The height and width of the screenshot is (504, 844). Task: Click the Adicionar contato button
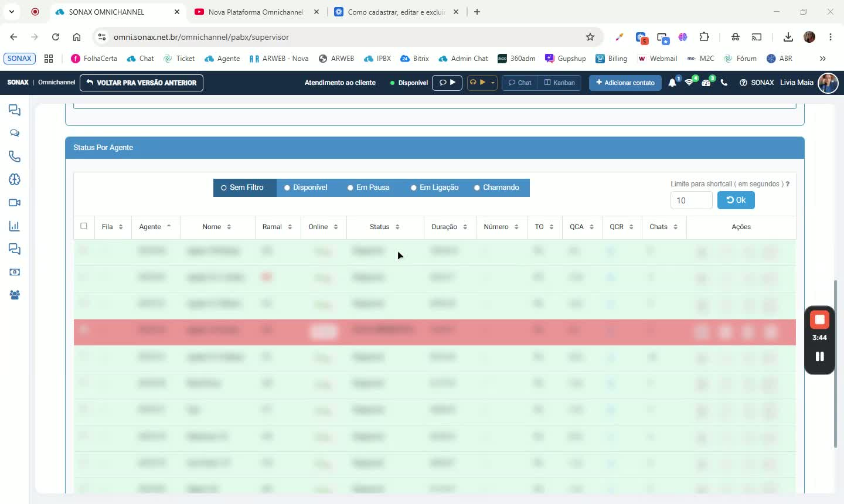point(625,83)
